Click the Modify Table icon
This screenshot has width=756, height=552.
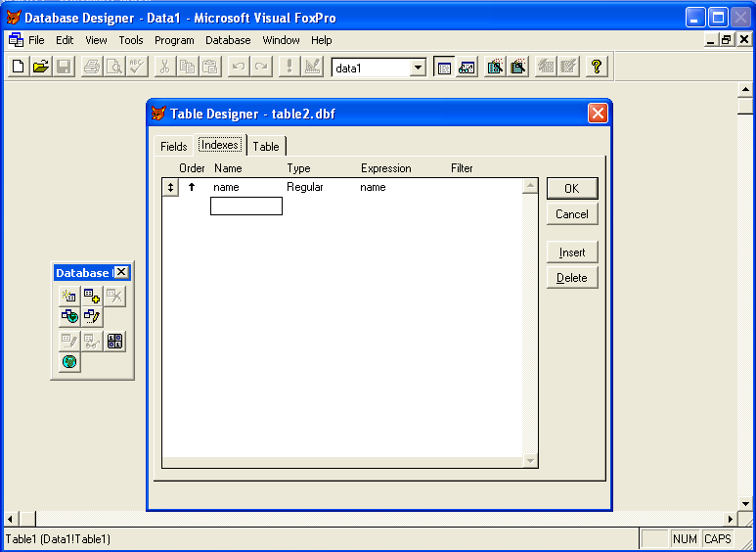69,342
